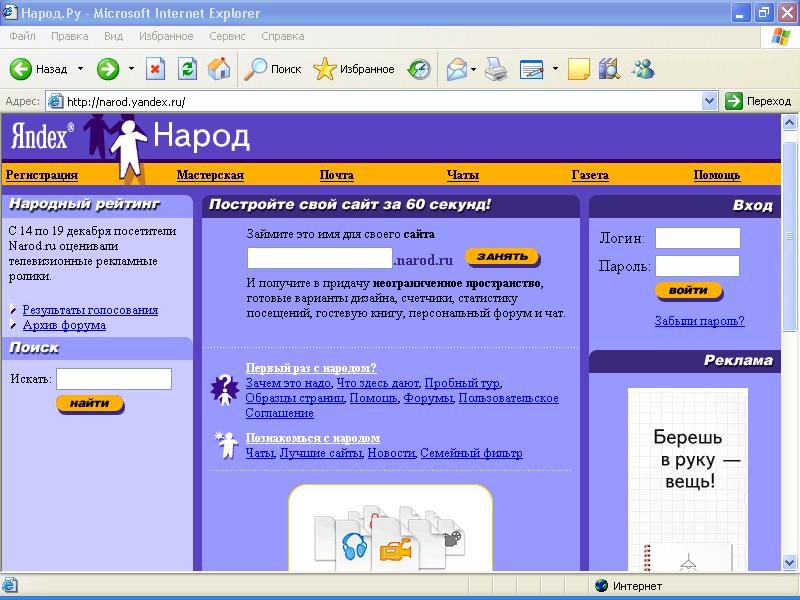Open the Forward button history dropdown arrow
Viewport: 800px width, 600px height.
(x=131, y=69)
